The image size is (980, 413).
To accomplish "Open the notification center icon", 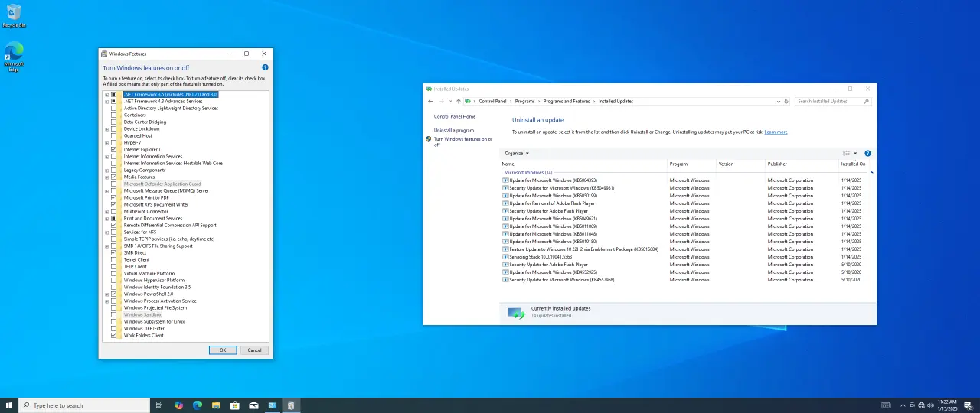I will (x=968, y=405).
